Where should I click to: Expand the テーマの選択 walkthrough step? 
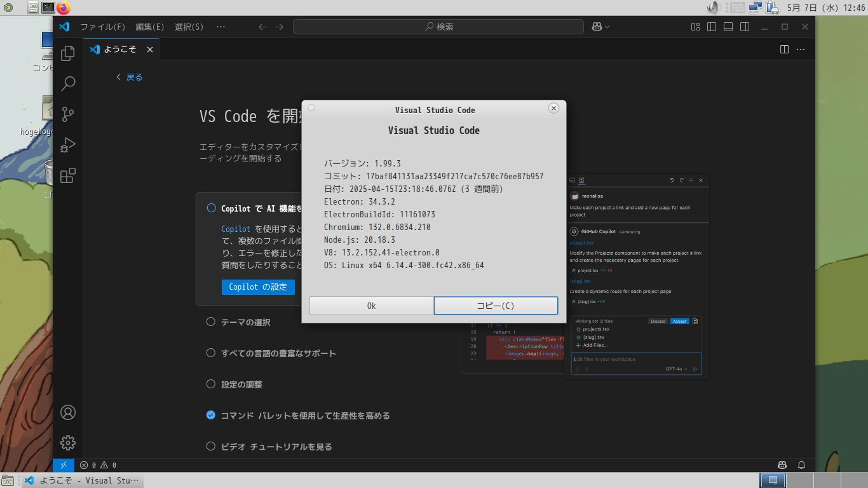pos(246,322)
